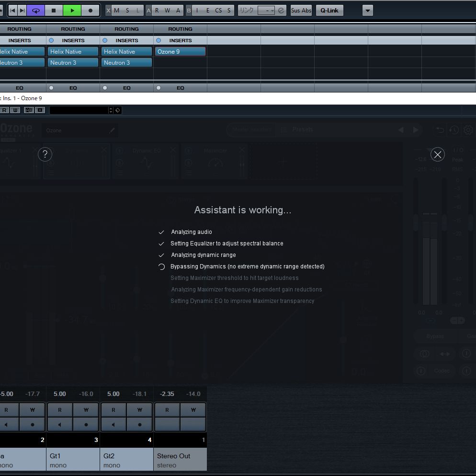This screenshot has width=476, height=476.
Task: Bypass all EQs with E button
Action: pyautogui.click(x=208, y=11)
